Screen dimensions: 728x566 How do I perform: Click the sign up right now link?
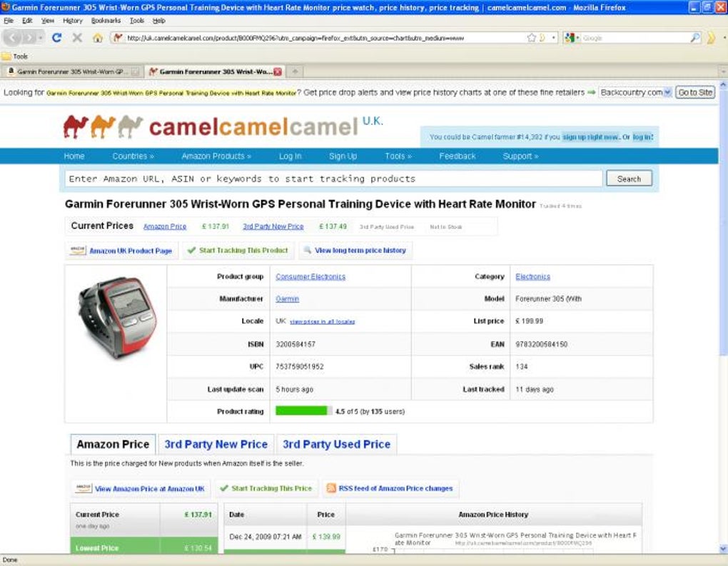coord(590,137)
